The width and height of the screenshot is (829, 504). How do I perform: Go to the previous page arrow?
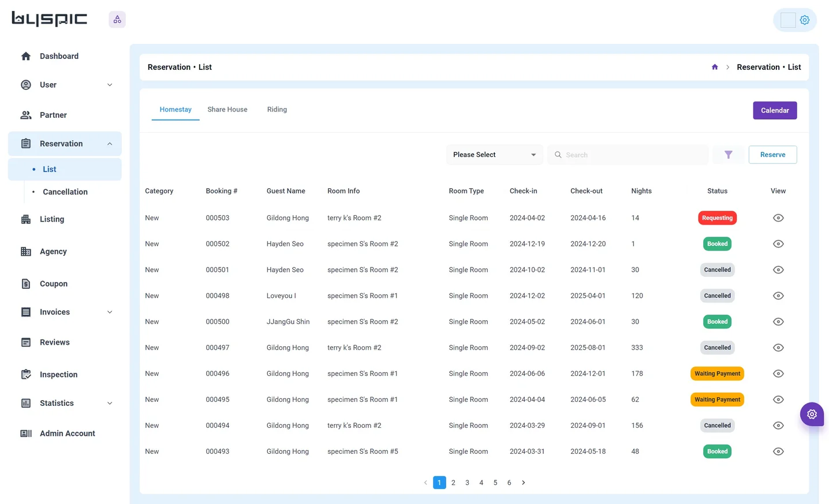point(425,483)
